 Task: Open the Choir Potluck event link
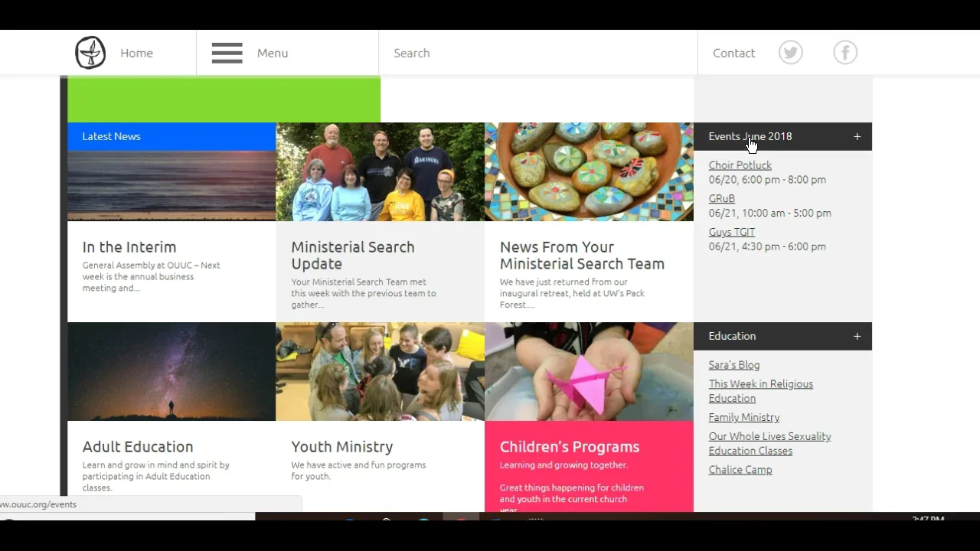[740, 165]
